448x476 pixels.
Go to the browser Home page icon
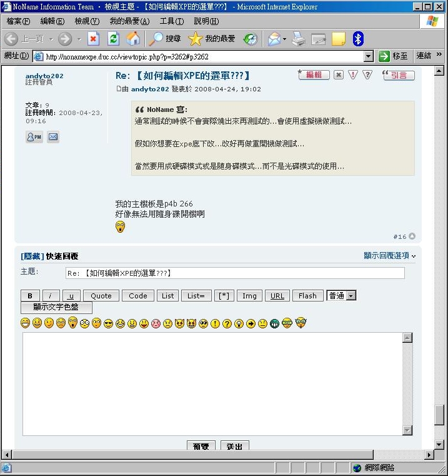click(x=133, y=39)
